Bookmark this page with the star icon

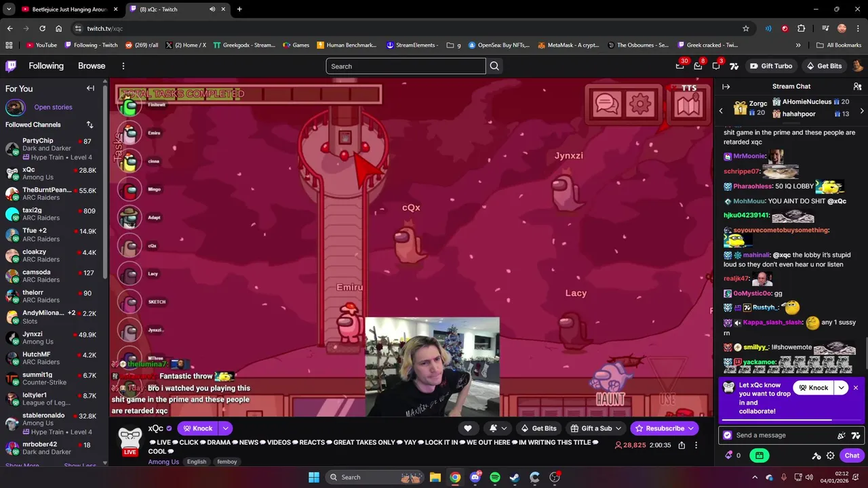pyautogui.click(x=746, y=28)
